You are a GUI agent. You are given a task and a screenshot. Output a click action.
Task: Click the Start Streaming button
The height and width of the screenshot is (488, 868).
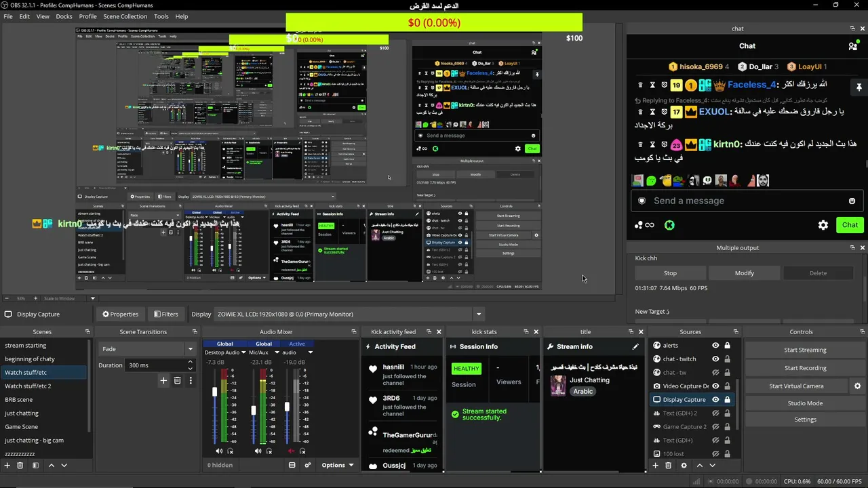pyautogui.click(x=805, y=350)
